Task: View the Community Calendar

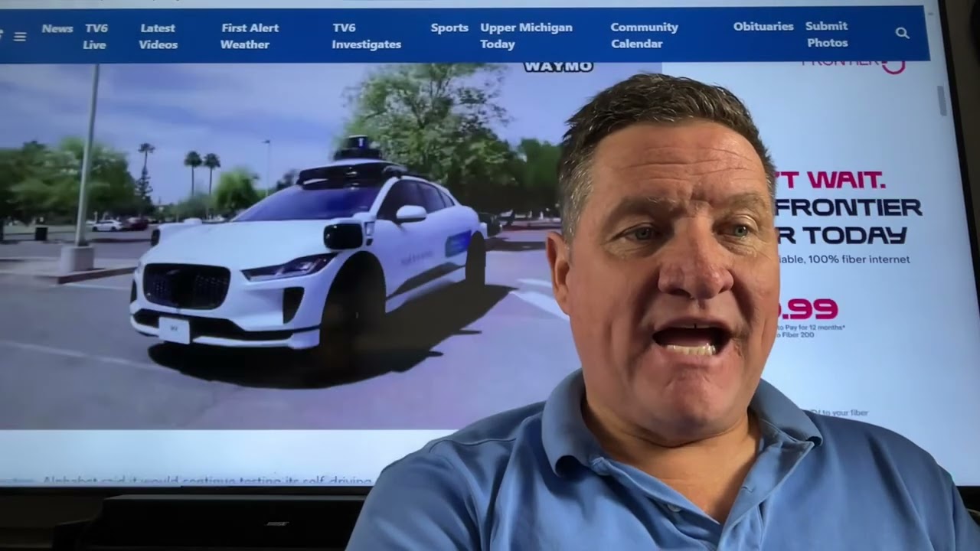Action: tap(644, 35)
